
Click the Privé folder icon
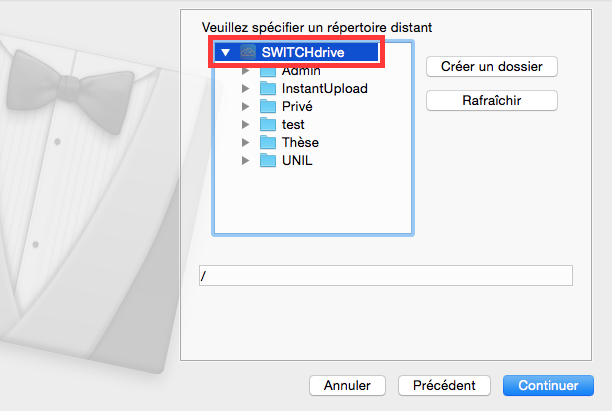pos(268,106)
